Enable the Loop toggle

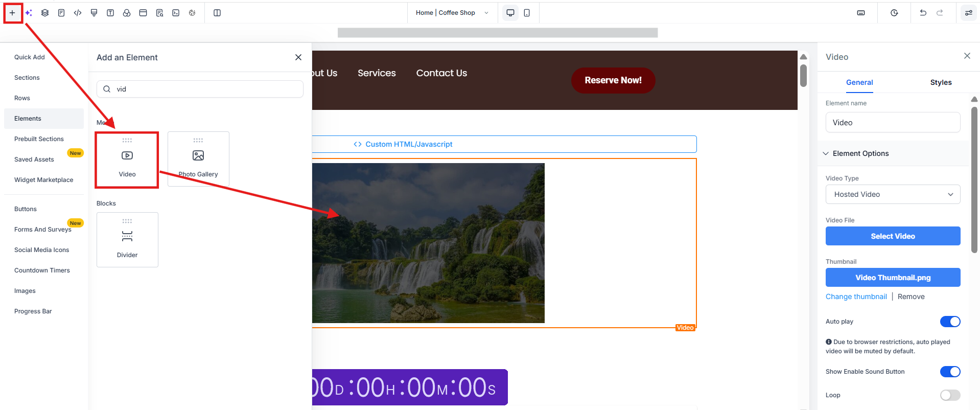[x=950, y=395]
